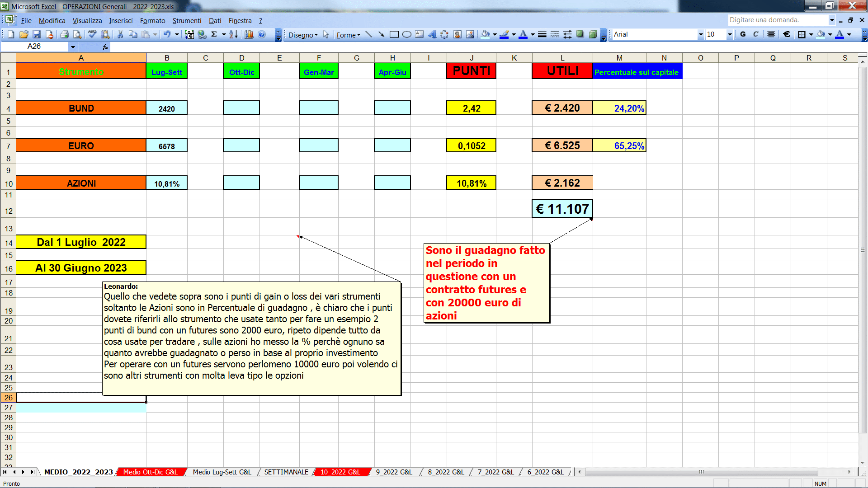Switch to the 10_2022 G&L sheet tab
This screenshot has height=488, width=868.
point(340,472)
